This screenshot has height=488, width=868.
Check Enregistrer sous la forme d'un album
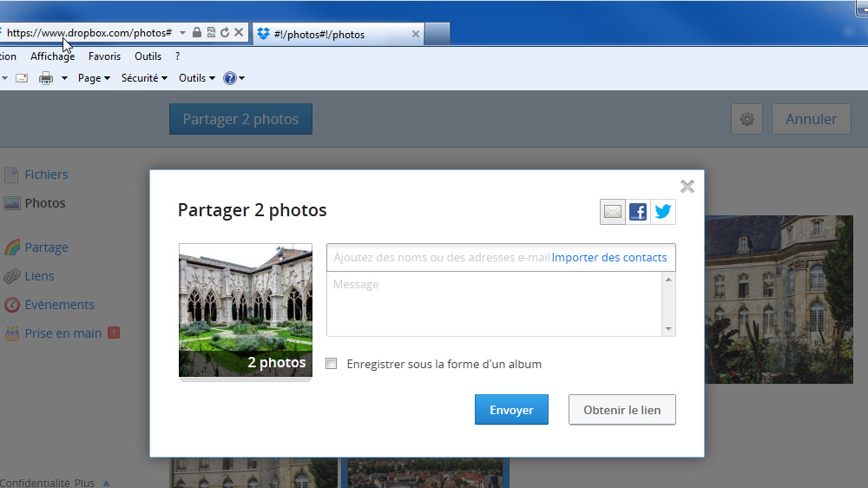click(331, 363)
